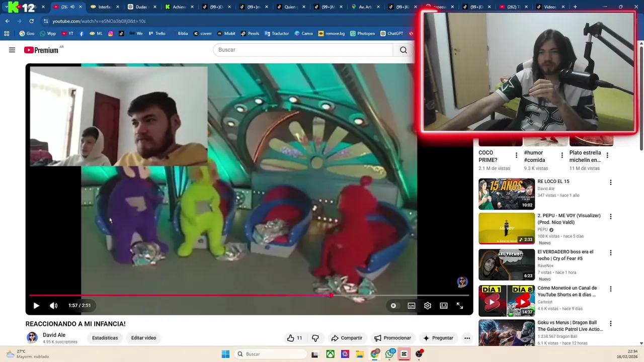Open the Windows Start menu
The image size is (644, 362).
[225, 354]
